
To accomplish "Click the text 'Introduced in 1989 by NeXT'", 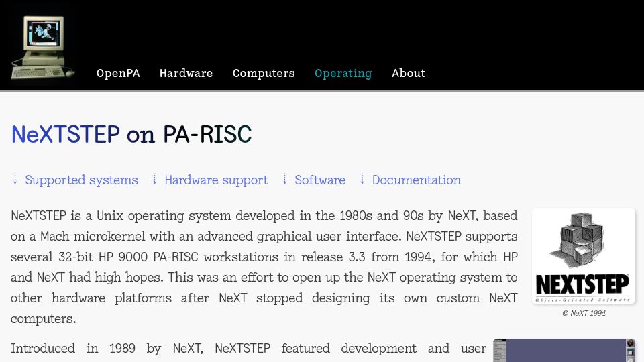I will pyautogui.click(x=107, y=349).
